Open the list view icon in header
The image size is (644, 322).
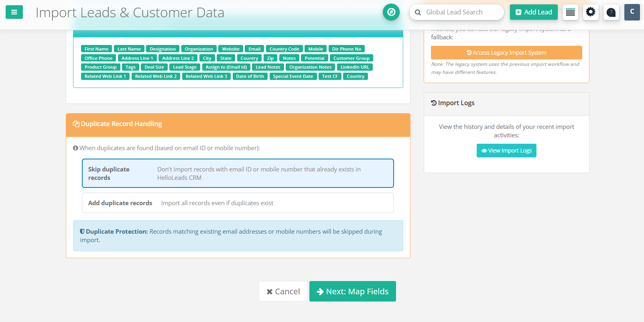(x=570, y=12)
